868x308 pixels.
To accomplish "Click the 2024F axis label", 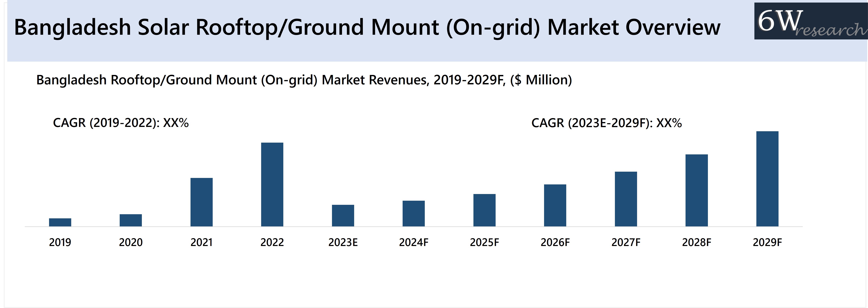I will click(x=414, y=242).
